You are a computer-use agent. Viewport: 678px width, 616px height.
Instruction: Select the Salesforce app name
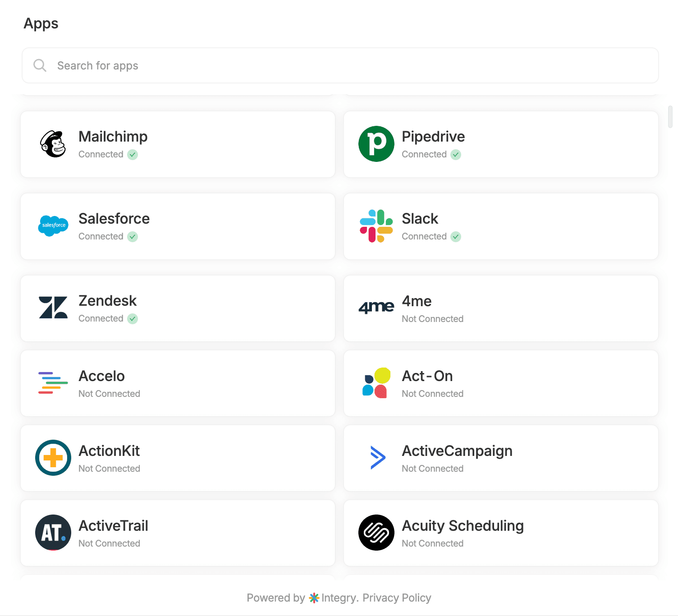pyautogui.click(x=114, y=219)
